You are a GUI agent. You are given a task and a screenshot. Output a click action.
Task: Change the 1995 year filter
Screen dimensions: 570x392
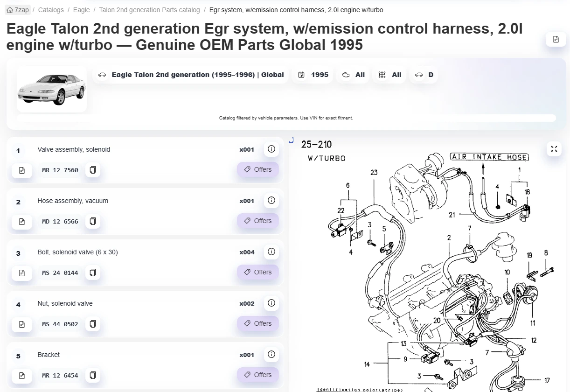[313, 75]
